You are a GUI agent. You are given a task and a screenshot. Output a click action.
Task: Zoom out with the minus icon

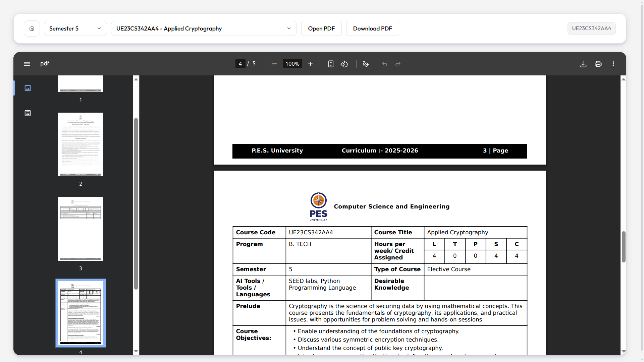[x=274, y=64]
